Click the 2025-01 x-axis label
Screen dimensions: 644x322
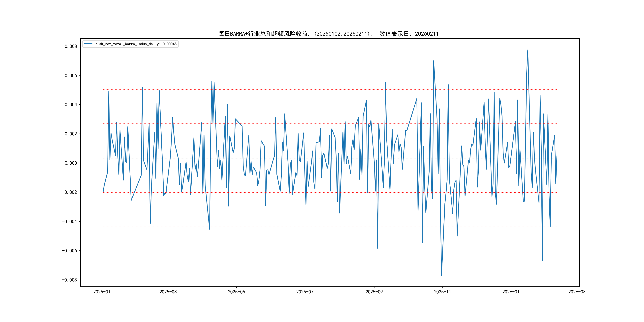(x=102, y=292)
